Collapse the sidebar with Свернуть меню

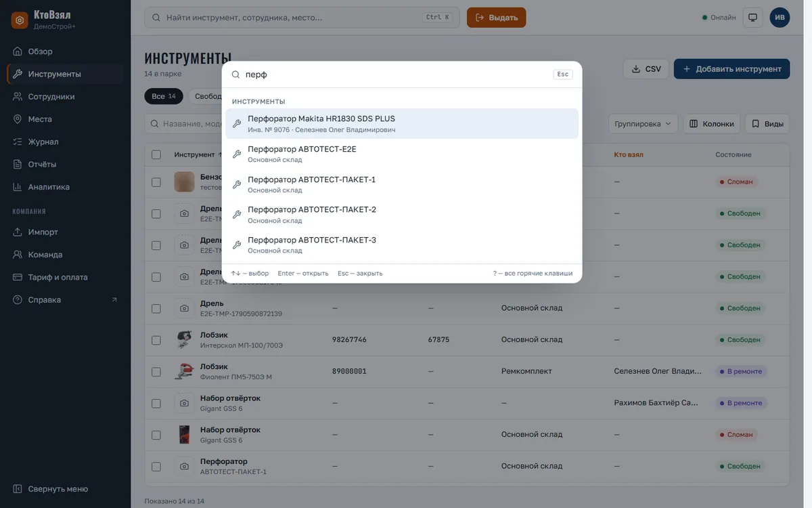click(x=50, y=489)
